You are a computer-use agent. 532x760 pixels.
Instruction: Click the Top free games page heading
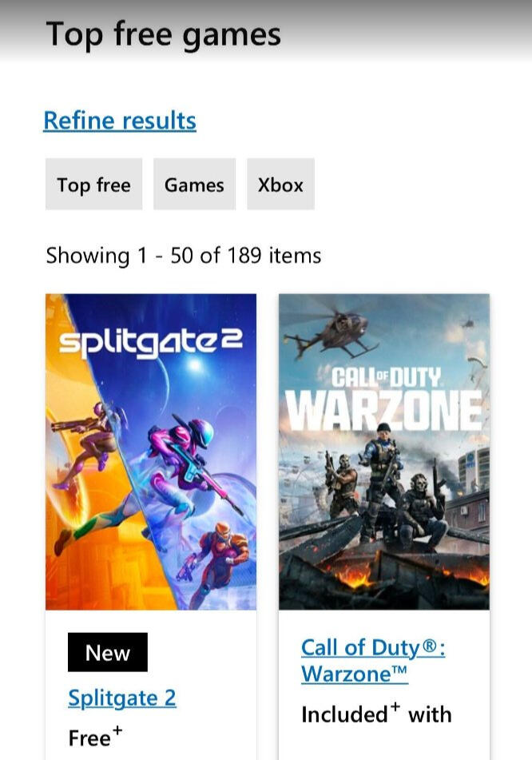[x=163, y=35]
